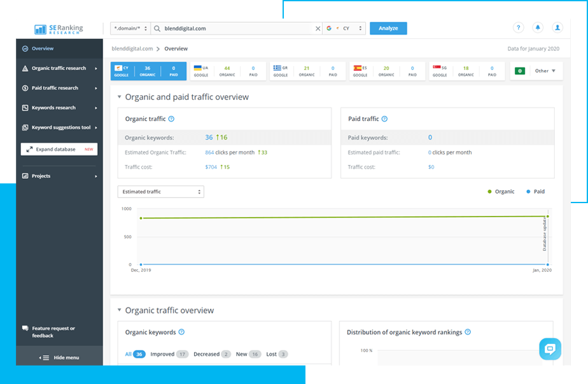Click the Keyword suggestions tool icon
This screenshot has height=384, width=588.
pyautogui.click(x=25, y=127)
